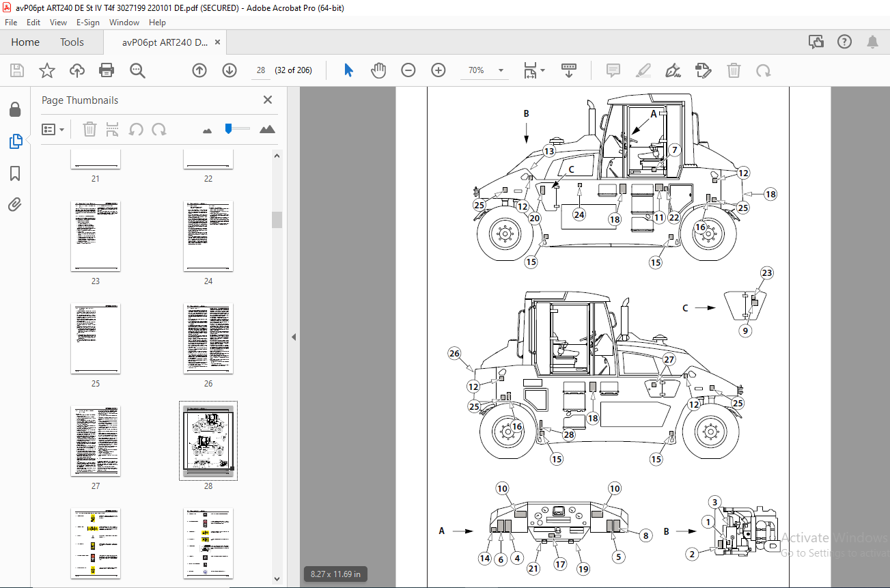This screenshot has width=890, height=588.
Task: Choose the arrow selection tool
Action: click(x=349, y=70)
